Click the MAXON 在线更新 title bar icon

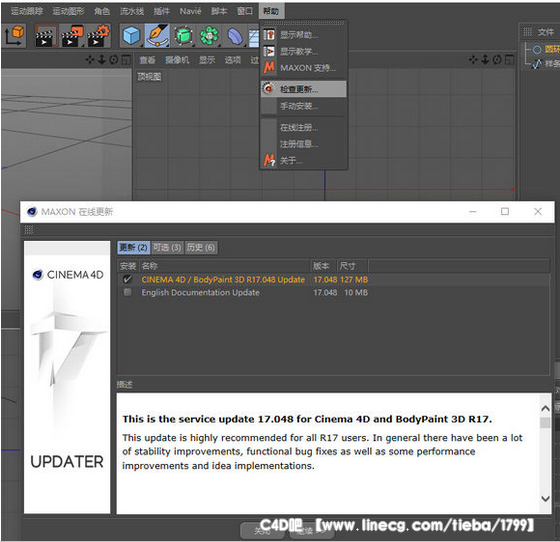click(32, 212)
